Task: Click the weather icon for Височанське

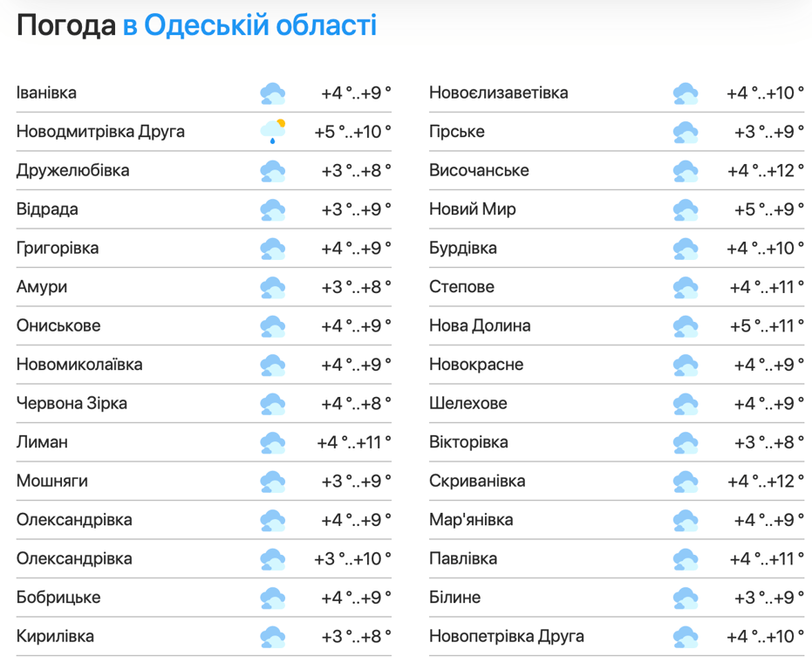Action: point(686,171)
